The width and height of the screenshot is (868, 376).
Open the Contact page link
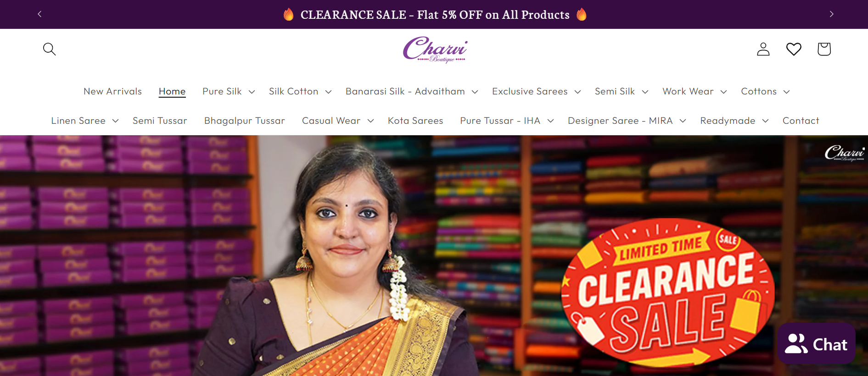click(801, 121)
